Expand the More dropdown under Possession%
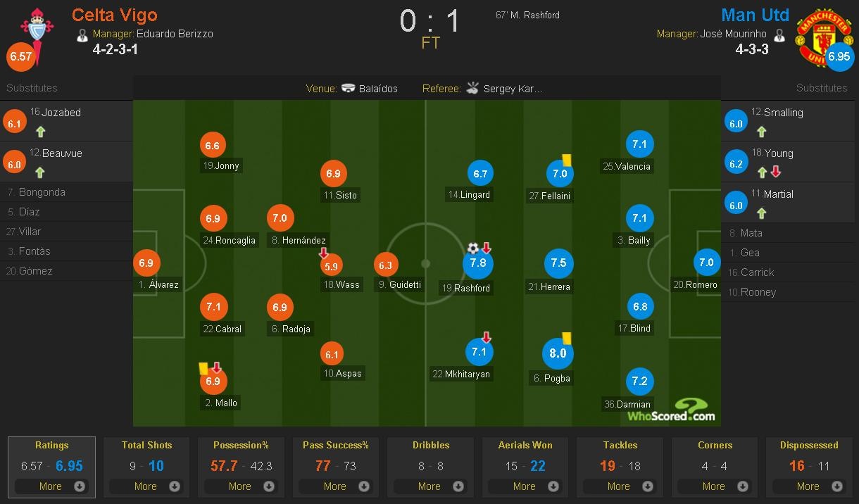The height and width of the screenshot is (504, 859). [241, 486]
